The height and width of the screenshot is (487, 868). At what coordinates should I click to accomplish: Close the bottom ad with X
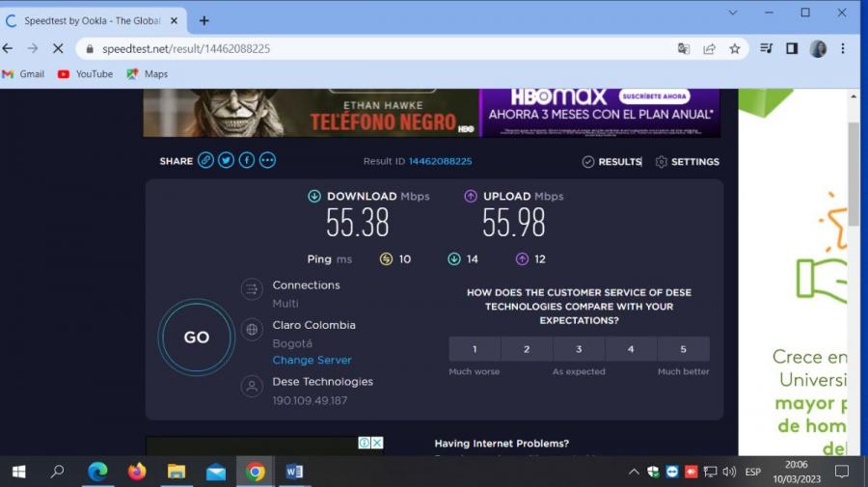[377, 443]
